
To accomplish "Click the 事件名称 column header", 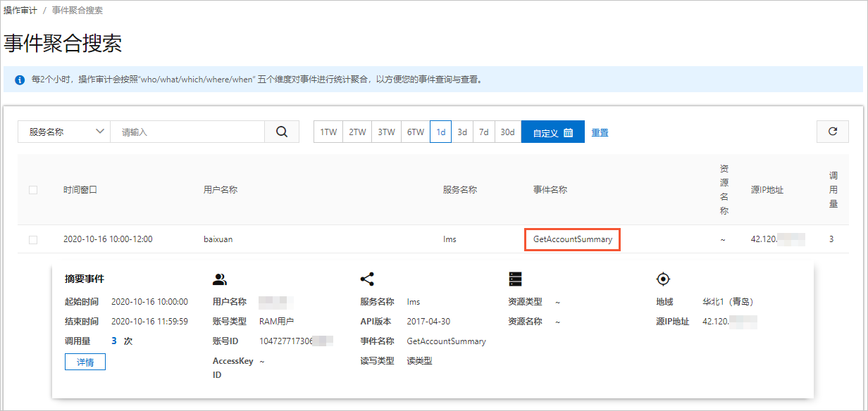I will pyautogui.click(x=550, y=190).
